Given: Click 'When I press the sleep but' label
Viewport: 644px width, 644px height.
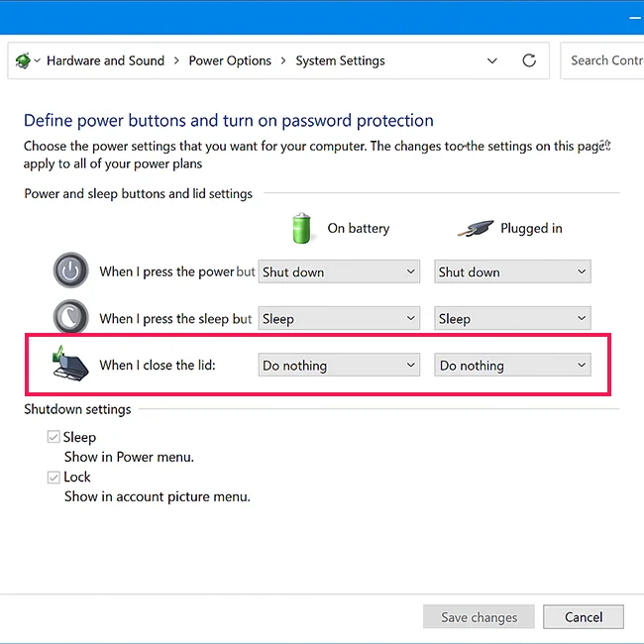Looking at the screenshot, I should click(x=175, y=319).
